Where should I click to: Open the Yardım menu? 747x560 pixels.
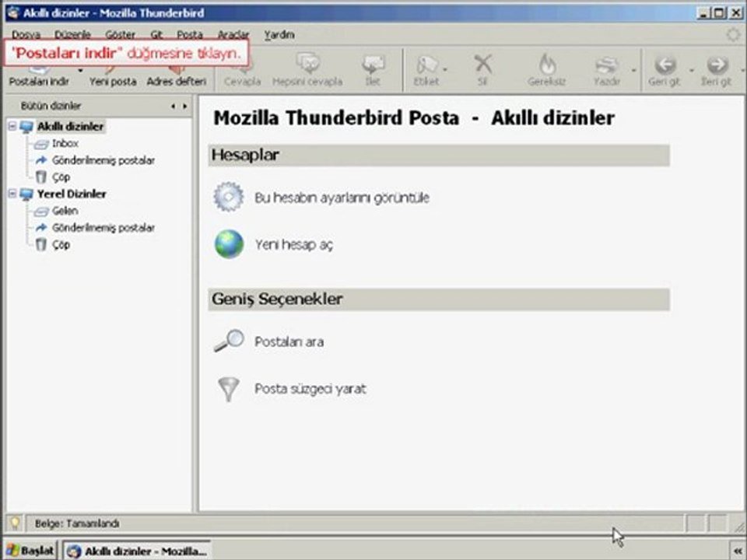[x=279, y=35]
